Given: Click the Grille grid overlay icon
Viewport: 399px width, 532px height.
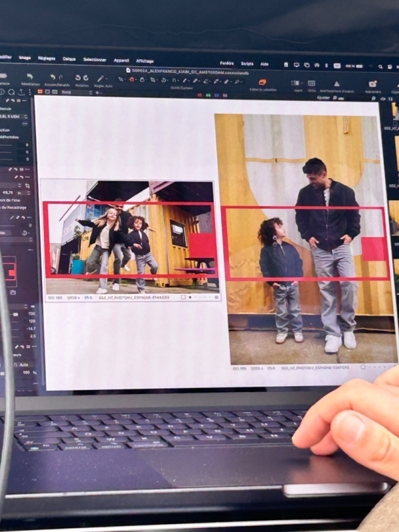Looking at the screenshot, I should coord(311,83).
